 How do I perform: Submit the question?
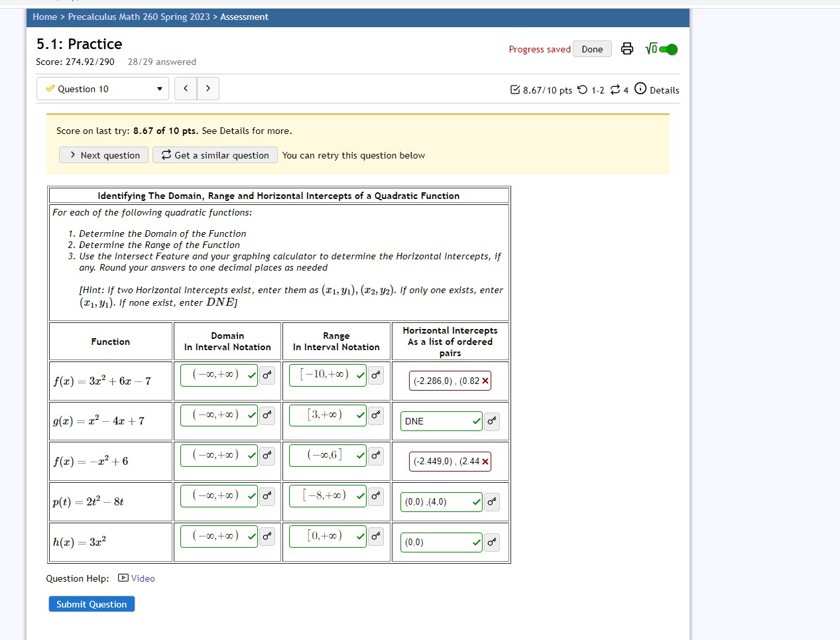point(91,604)
